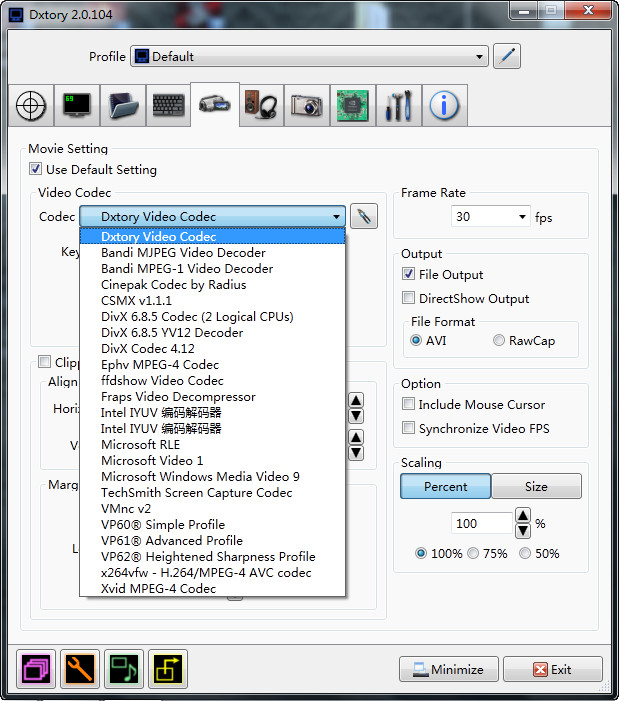This screenshot has width=619, height=701.
Task: Open the Advanced tools tab
Action: tap(399, 106)
